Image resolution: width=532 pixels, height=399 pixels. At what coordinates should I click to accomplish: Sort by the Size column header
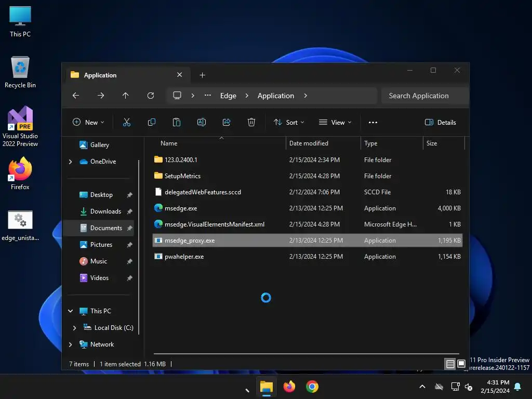click(432, 143)
